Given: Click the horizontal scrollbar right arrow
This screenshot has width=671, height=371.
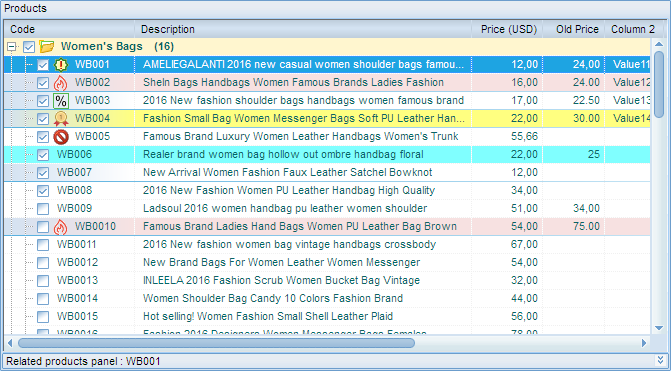Looking at the screenshot, I should [644, 343].
